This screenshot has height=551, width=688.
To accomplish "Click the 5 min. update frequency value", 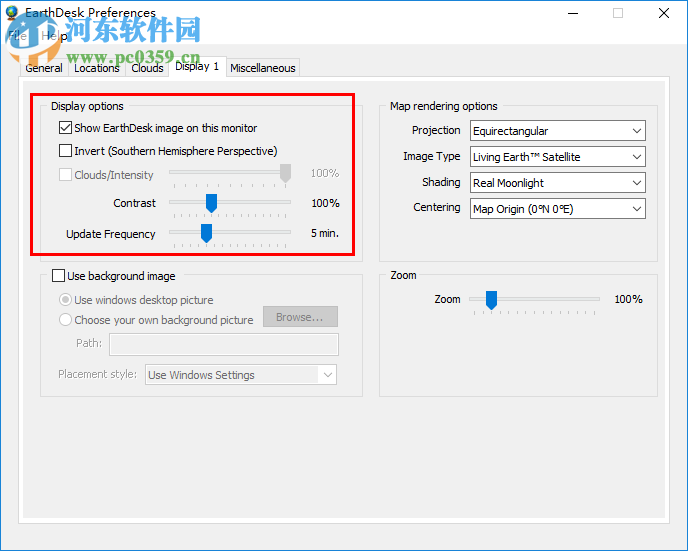I will tap(325, 233).
